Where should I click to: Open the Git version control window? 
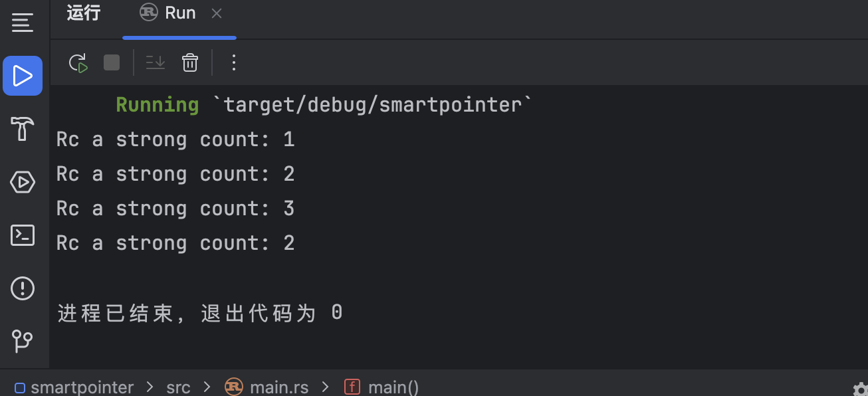[23, 341]
